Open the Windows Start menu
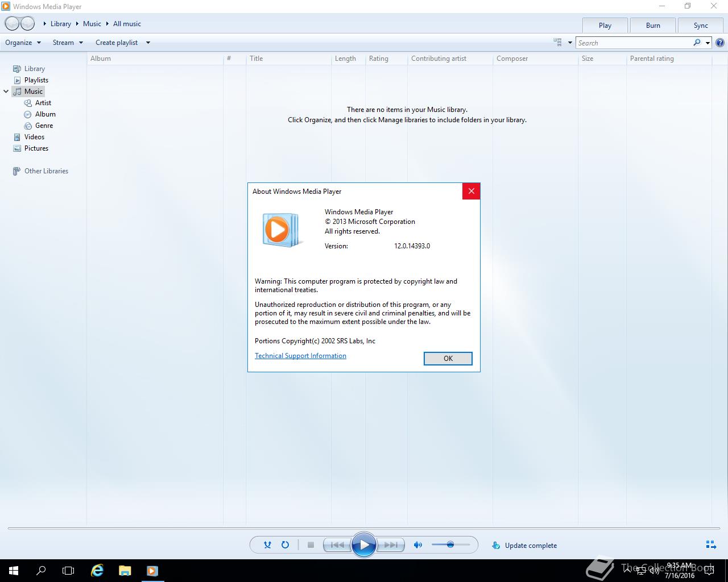728x582 pixels. pyautogui.click(x=14, y=571)
